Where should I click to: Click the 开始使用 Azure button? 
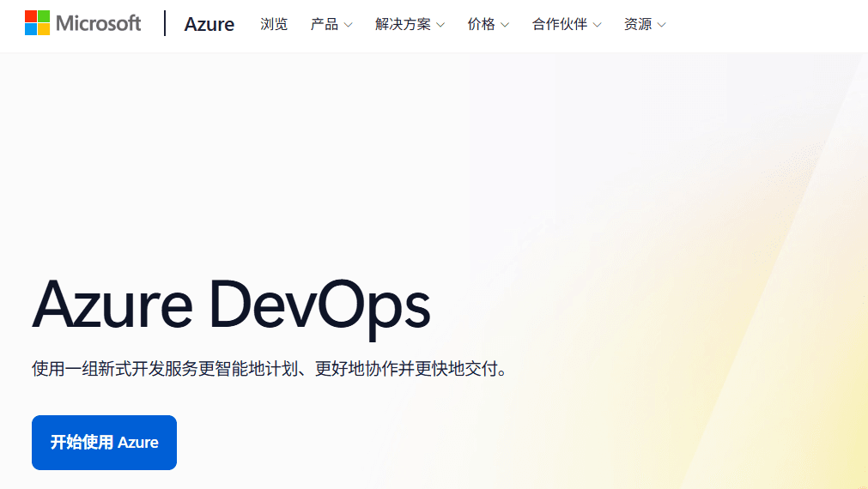coord(104,443)
